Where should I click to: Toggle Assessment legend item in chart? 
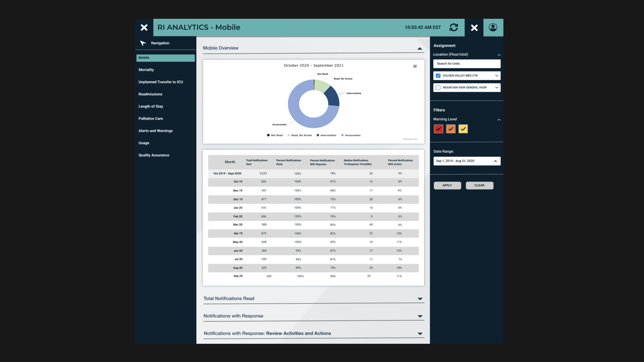point(351,135)
